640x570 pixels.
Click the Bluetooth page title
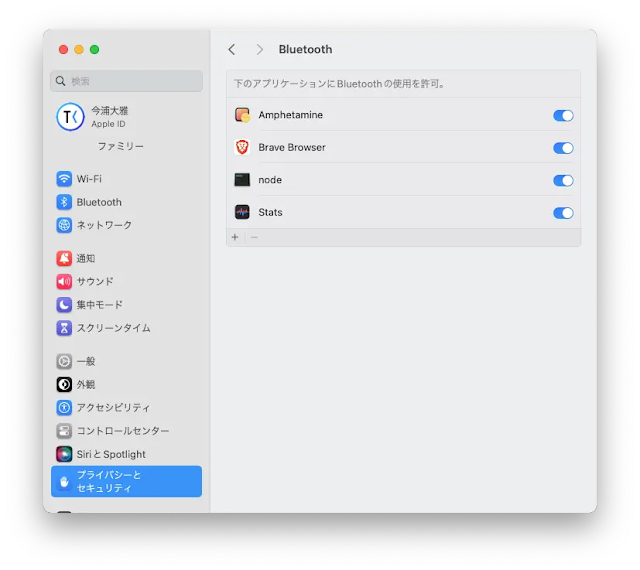click(305, 49)
